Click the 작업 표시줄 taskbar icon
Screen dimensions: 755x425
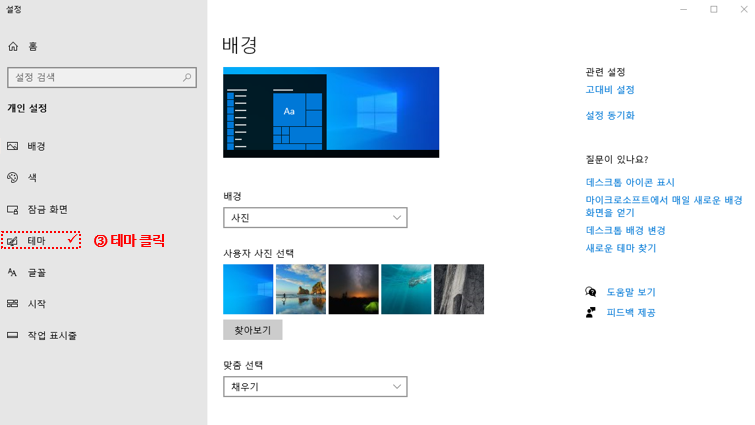point(13,335)
